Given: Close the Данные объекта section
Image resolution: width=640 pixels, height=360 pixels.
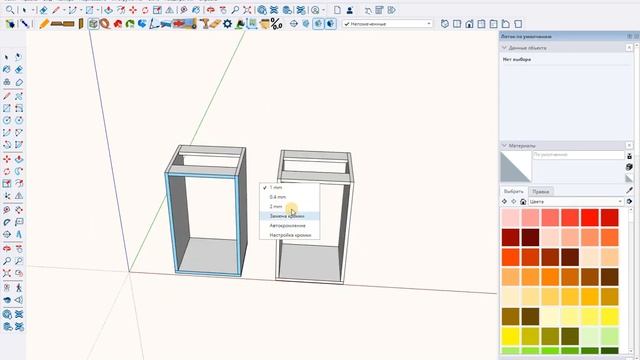Looking at the screenshot, I should (629, 48).
